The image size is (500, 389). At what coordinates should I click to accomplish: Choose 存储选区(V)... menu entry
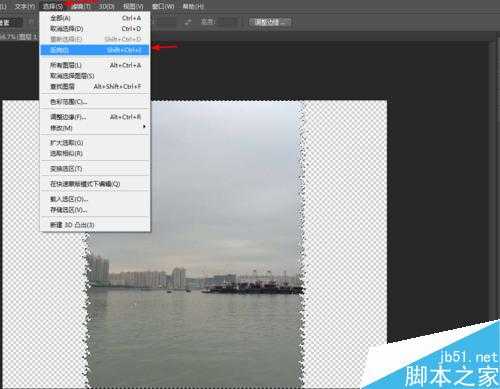pos(95,210)
